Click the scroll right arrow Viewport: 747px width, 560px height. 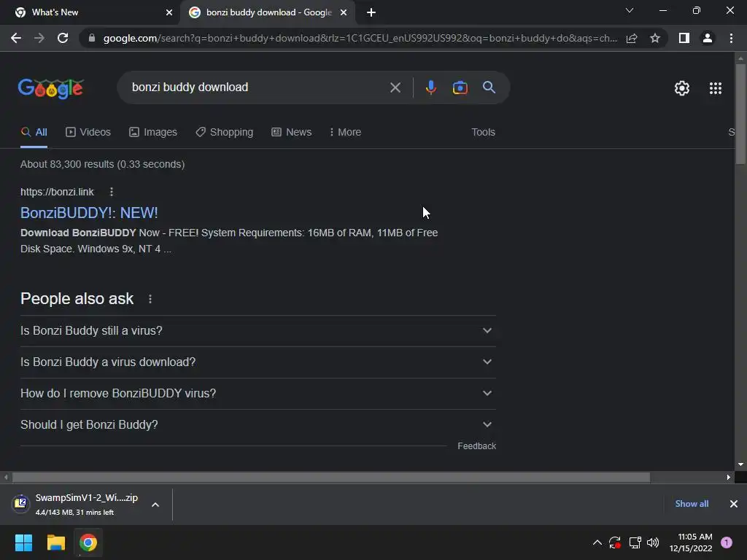(729, 477)
